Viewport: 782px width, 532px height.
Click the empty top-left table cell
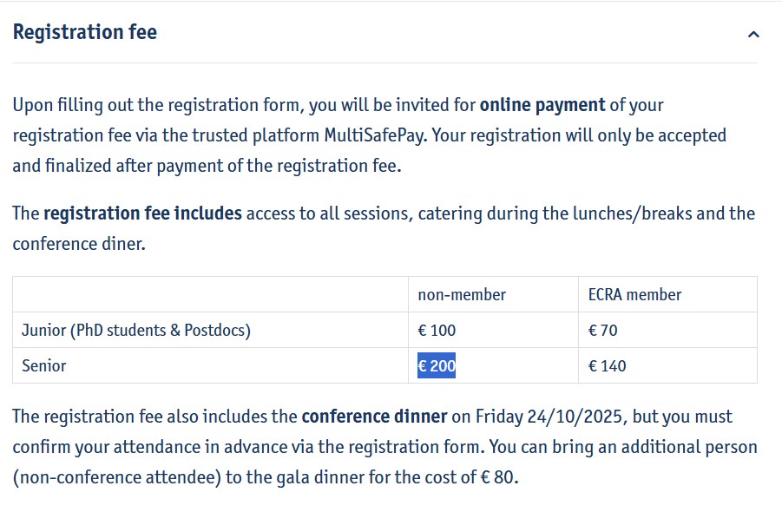(210, 295)
